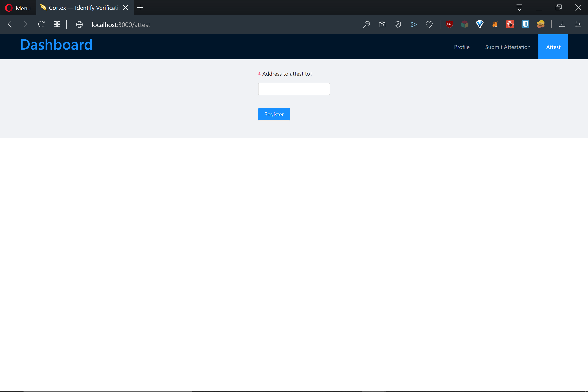Click the zoom out magnifier icon
The height and width of the screenshot is (392, 588).
pyautogui.click(x=367, y=24)
